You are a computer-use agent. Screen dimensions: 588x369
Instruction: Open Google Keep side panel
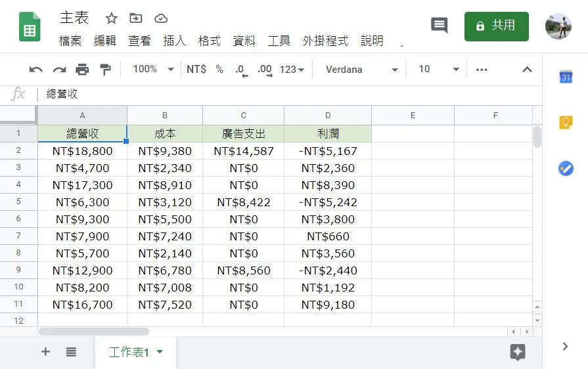(566, 122)
